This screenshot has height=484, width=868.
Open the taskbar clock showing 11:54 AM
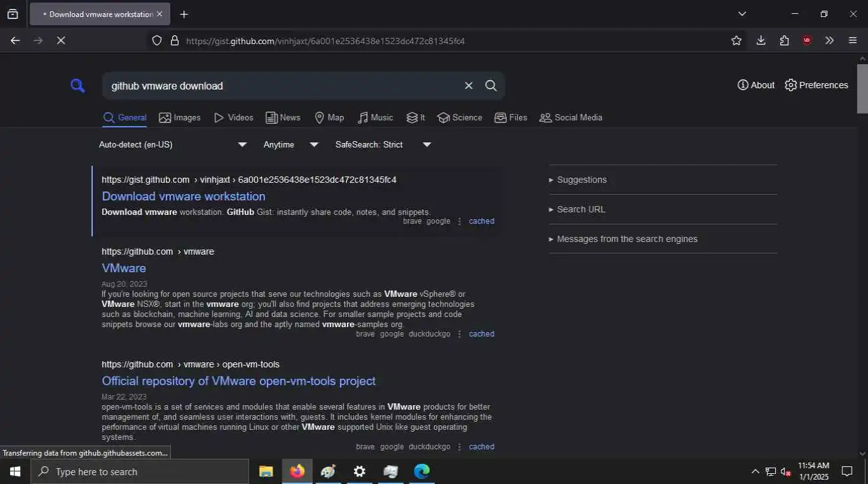[x=814, y=471]
